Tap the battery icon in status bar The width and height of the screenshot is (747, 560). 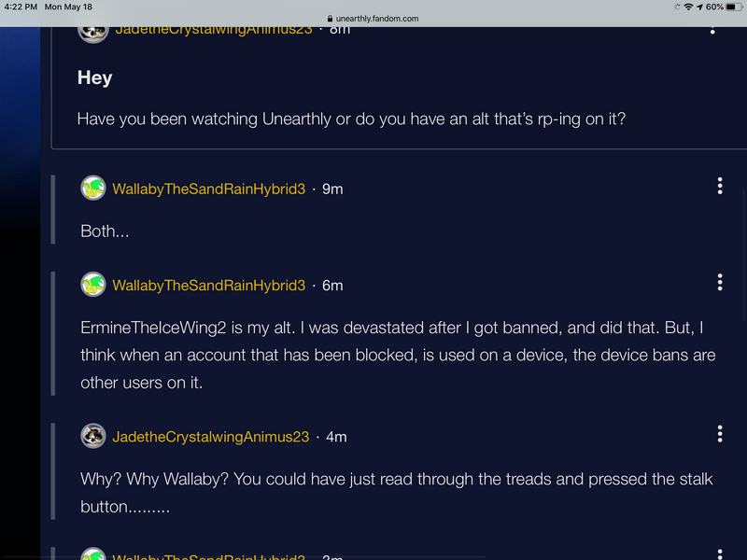[732, 7]
